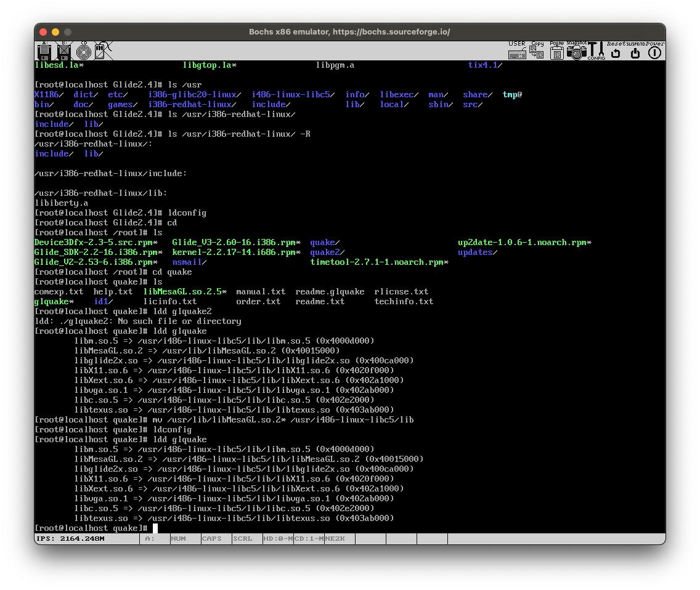The height and width of the screenshot is (590, 700).
Task: Click the 'tix4.1/' directory name
Action: [x=486, y=65]
